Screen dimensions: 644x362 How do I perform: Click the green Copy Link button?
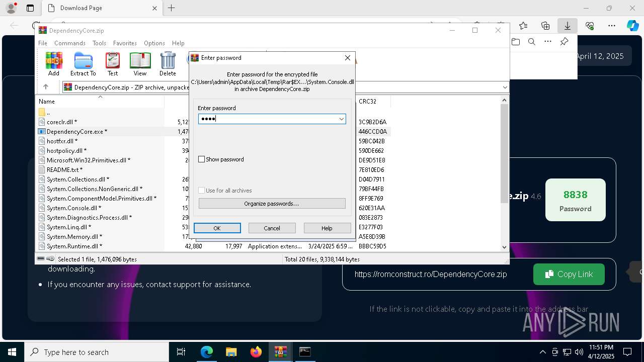569,274
